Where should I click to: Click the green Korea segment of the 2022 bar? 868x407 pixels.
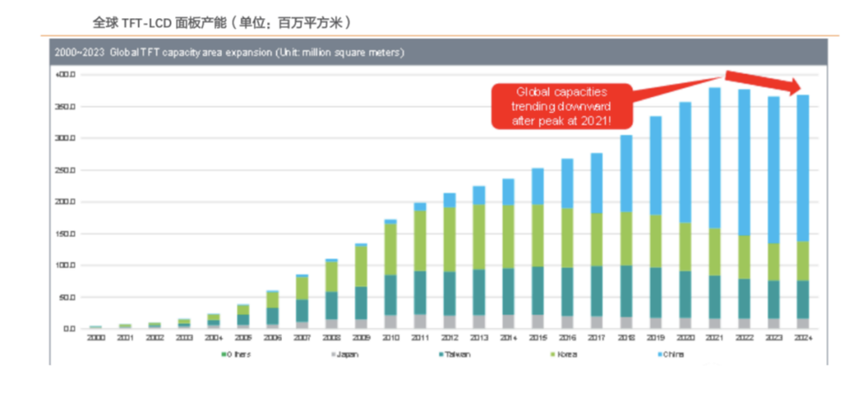pos(744,257)
